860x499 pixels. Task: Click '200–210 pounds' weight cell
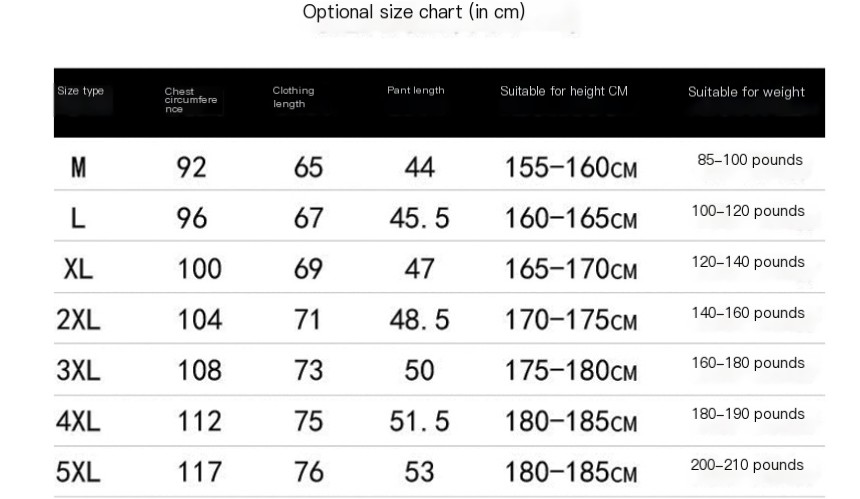pyautogui.click(x=747, y=465)
